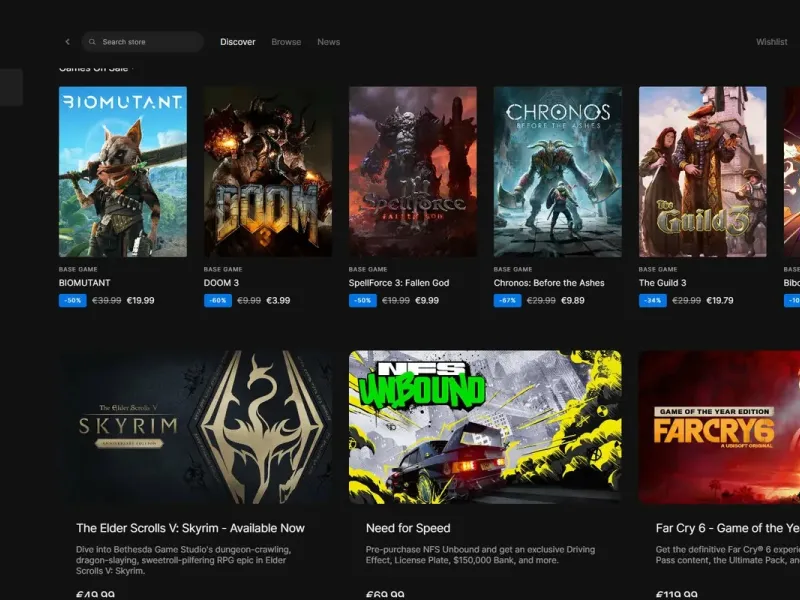Click the €19.99 BIOMUTANT sale price
This screenshot has width=800, height=600.
tap(140, 301)
